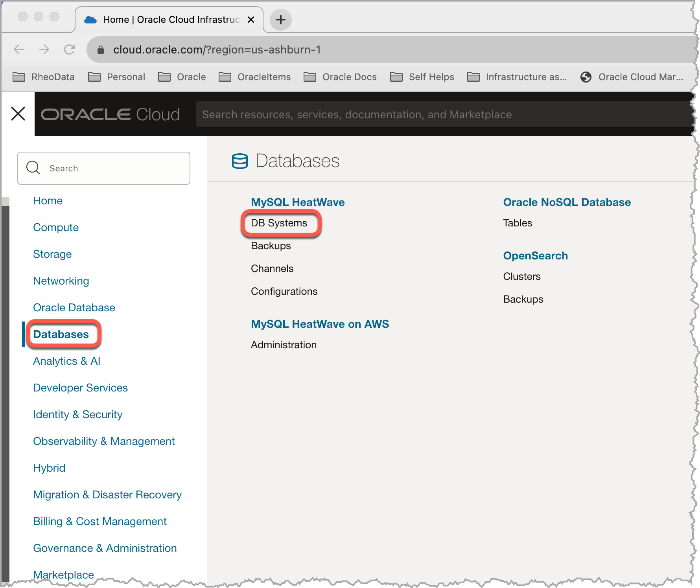Viewport: 700px width, 588px height.
Task: Select Oracle Database in the navigation menu
Action: click(74, 308)
